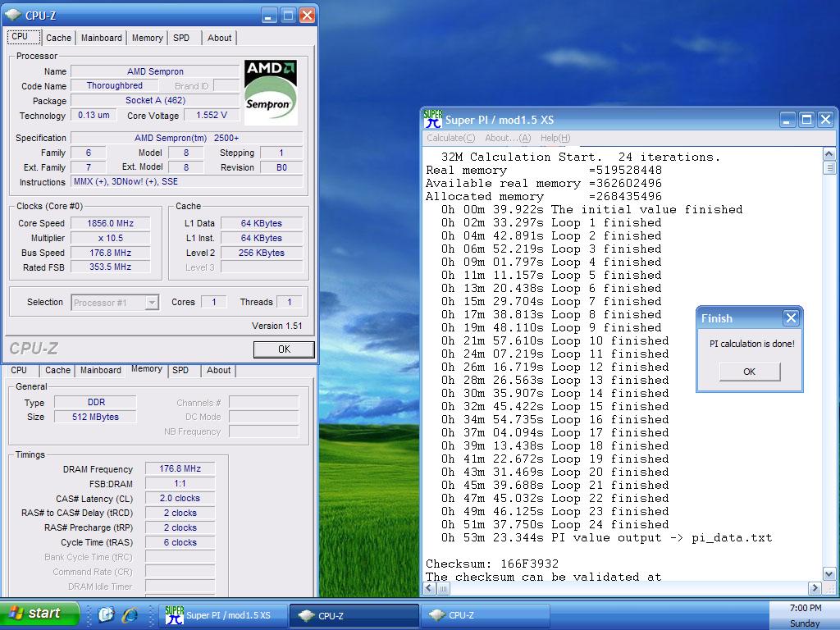
Task: Click the PI value output pi_data.txt line
Action: [x=606, y=537]
